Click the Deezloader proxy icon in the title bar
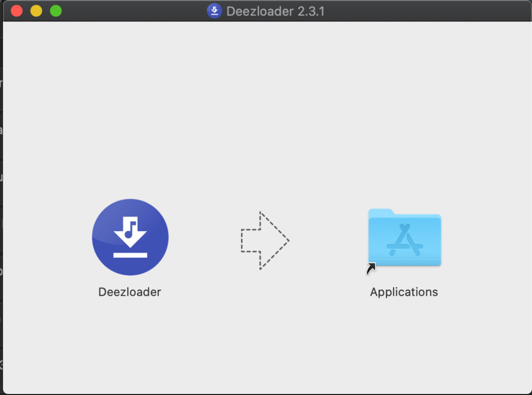Viewport: 532px width, 395px height. [x=214, y=10]
